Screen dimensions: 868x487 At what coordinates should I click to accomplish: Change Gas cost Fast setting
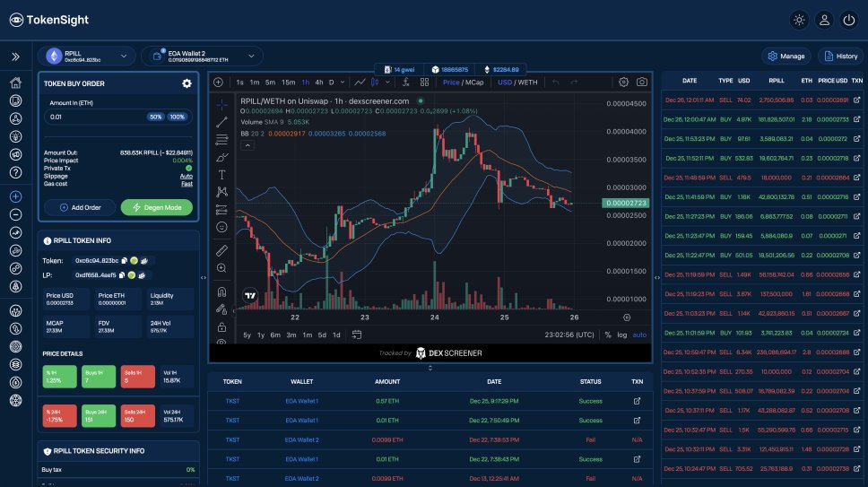click(x=187, y=184)
